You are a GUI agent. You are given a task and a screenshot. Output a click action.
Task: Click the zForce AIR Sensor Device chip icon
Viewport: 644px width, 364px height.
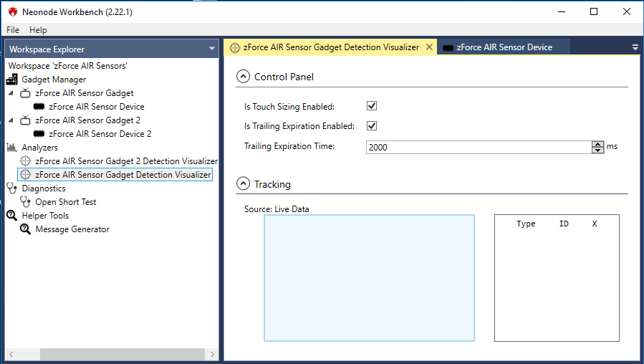(x=39, y=107)
